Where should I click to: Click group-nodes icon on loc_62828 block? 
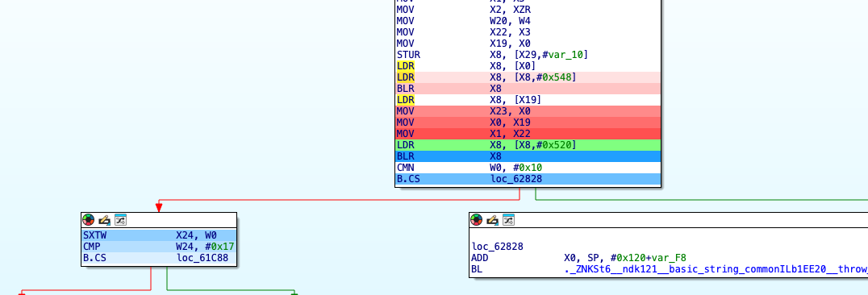pos(508,220)
